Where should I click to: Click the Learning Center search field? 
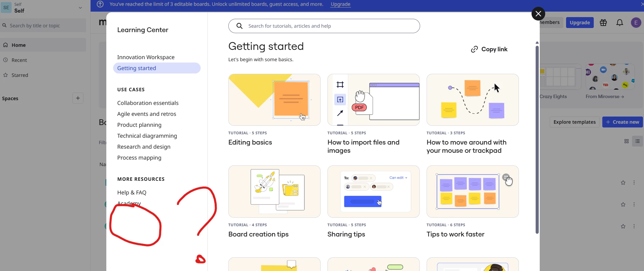pos(324,26)
